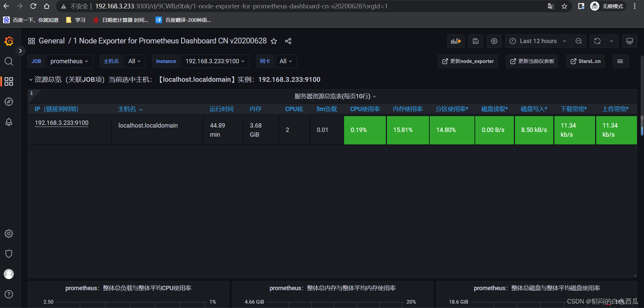The width and height of the screenshot is (644, 308).
Task: Click the Grafana logo home icon
Action: pyautogui.click(x=9, y=41)
